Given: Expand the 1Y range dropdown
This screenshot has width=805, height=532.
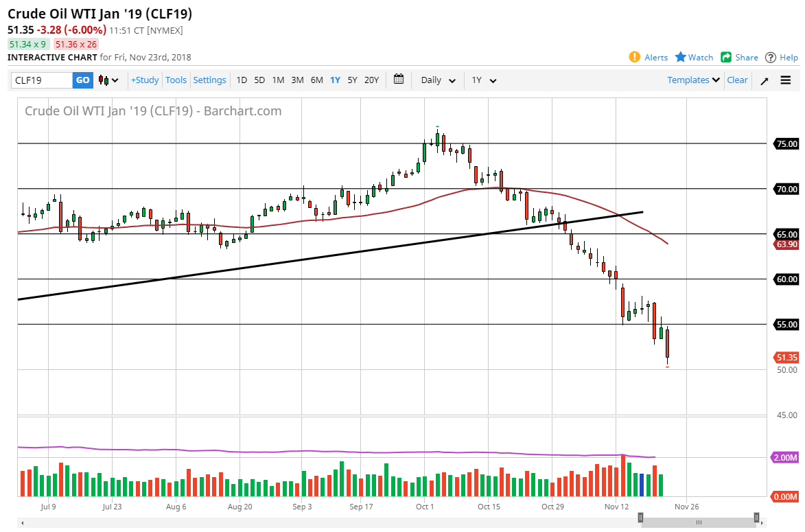Looking at the screenshot, I should click(x=485, y=80).
